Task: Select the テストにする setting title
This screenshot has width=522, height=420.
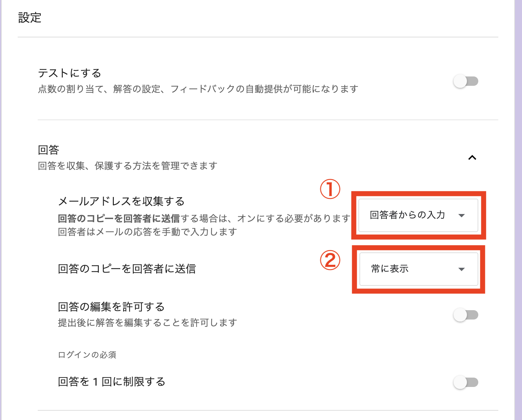Action: tap(69, 73)
